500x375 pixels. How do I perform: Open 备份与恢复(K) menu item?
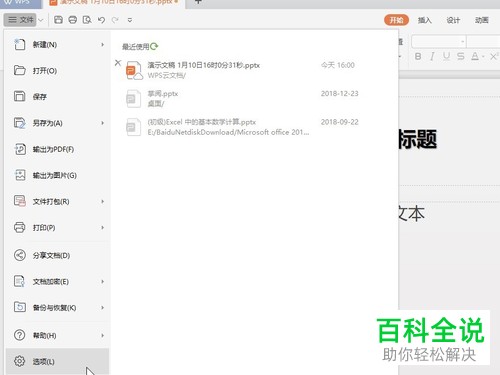(58, 307)
